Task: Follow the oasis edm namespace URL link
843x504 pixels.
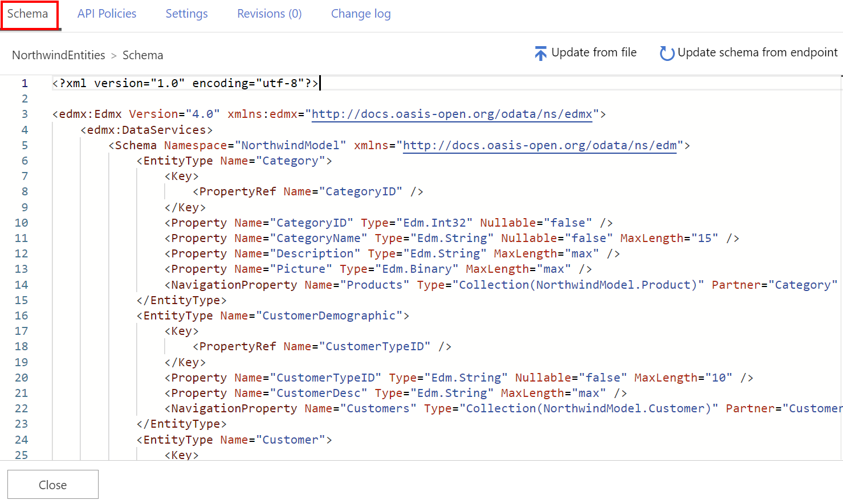Action: tap(540, 145)
